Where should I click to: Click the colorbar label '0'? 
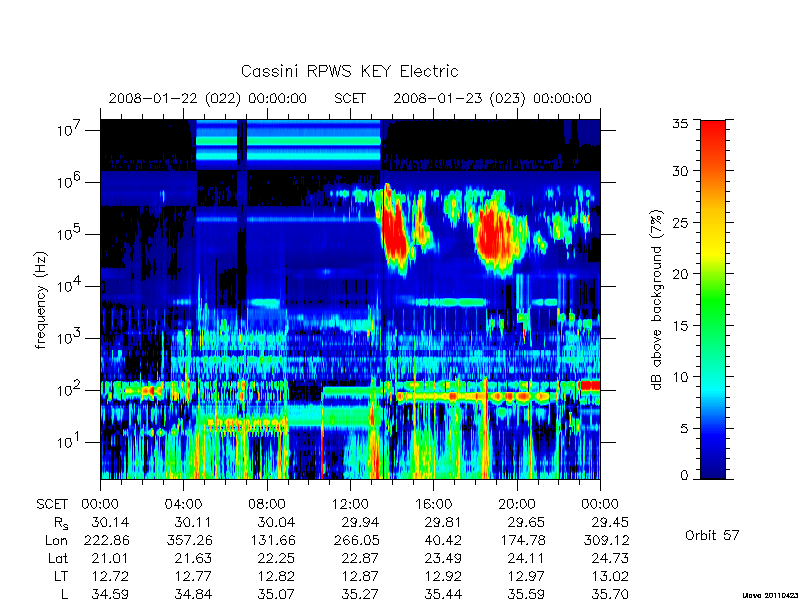click(x=684, y=476)
